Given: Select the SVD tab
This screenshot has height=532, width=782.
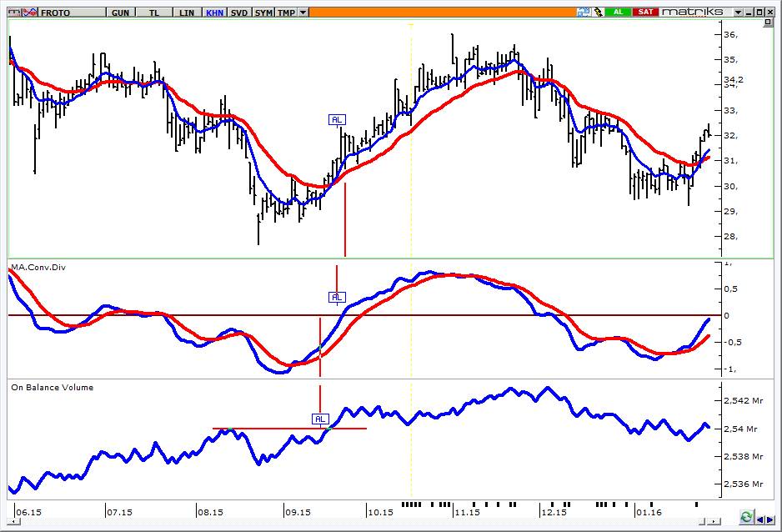Looking at the screenshot, I should [239, 13].
